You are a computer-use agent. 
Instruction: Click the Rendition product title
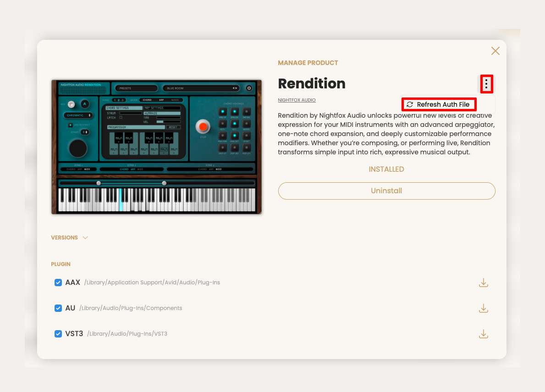click(312, 84)
